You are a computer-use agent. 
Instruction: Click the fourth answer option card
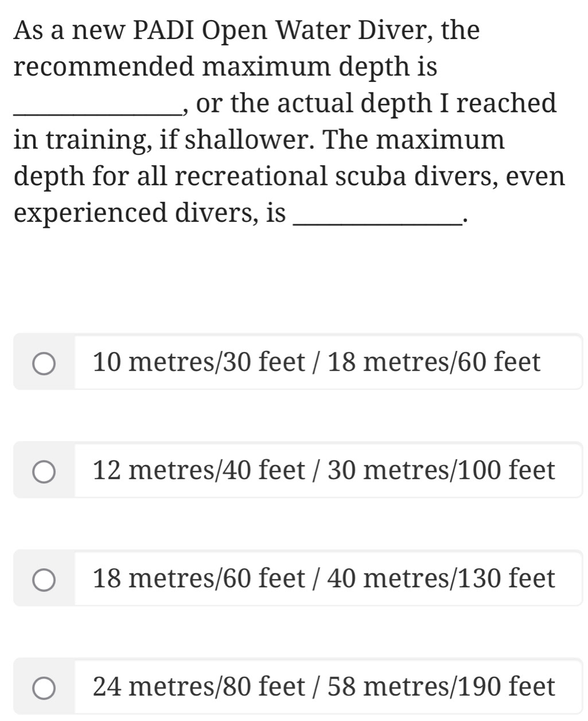pyautogui.click(x=297, y=686)
